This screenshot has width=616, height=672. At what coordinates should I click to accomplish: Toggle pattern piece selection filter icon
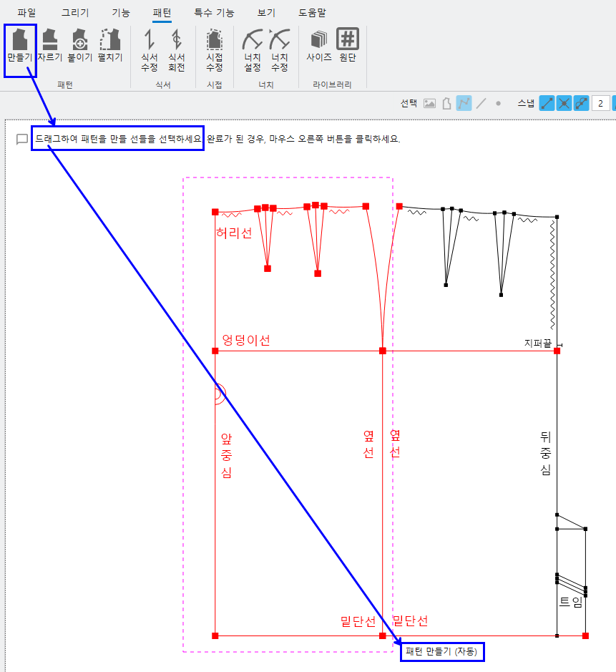(446, 103)
